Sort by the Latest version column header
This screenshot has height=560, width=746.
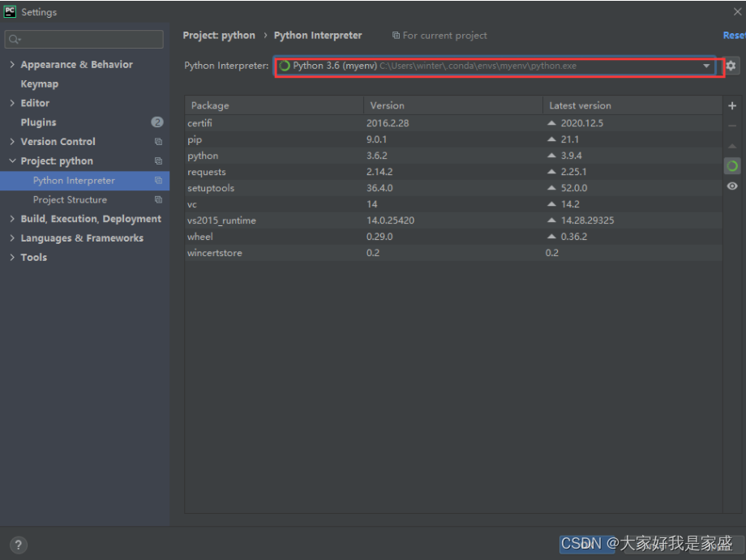pos(632,105)
